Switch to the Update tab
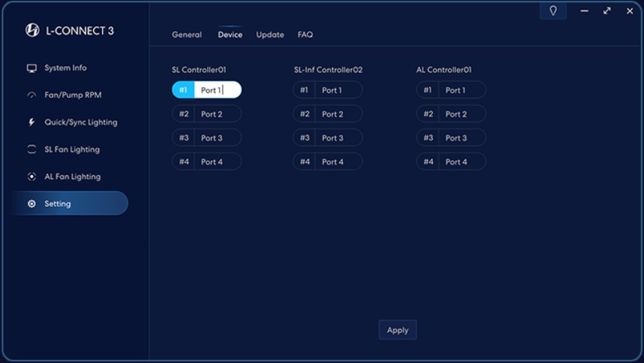Screen dimensions: 644x363 click(x=270, y=35)
